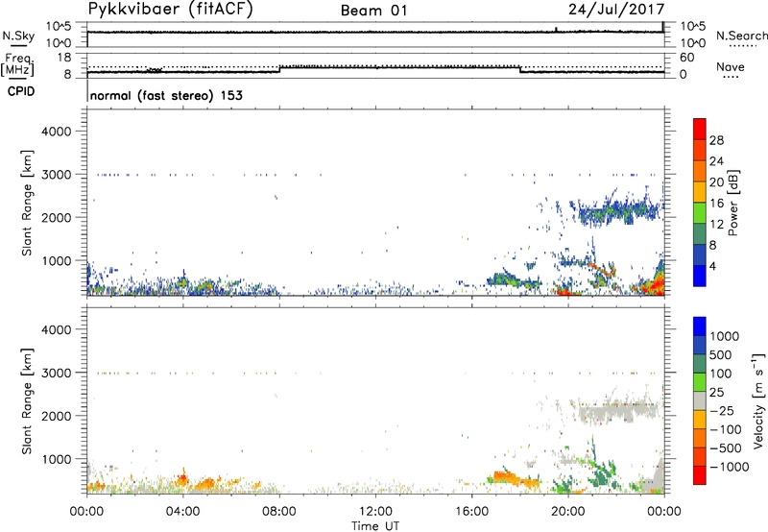Click the blue top swatch of the Velocity color bar
Image resolution: width=768 pixels, height=532 pixels.
(700, 326)
